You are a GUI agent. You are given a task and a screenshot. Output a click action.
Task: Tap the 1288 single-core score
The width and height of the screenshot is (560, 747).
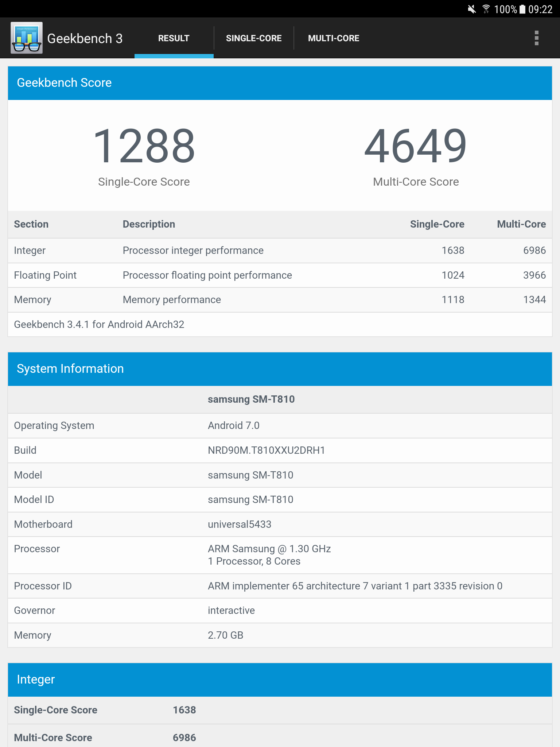point(144,146)
